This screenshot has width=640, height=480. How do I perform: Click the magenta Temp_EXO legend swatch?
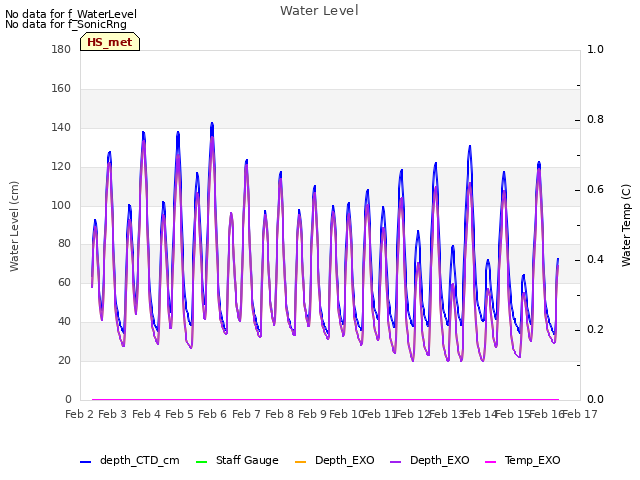pos(490,462)
